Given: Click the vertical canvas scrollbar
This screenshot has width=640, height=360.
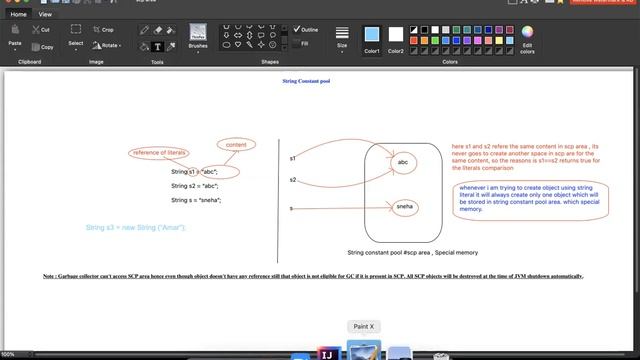Looking at the screenshot, I should coord(637,180).
